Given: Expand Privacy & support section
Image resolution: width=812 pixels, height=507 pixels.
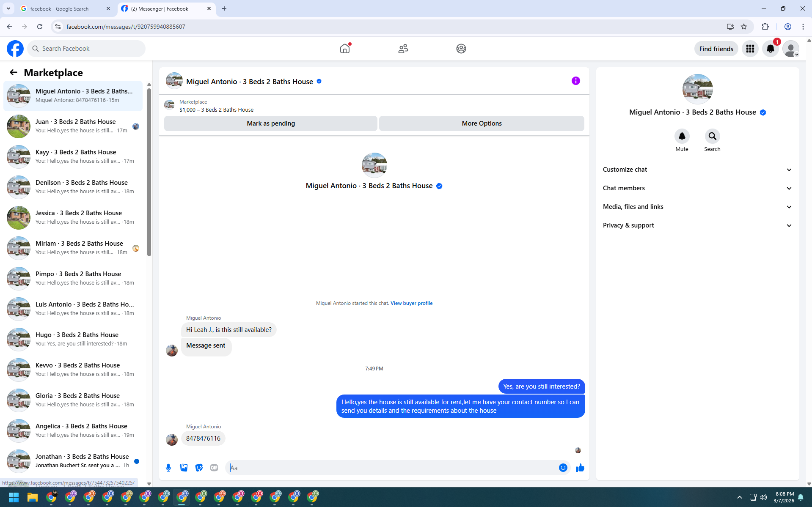Looking at the screenshot, I should click(697, 225).
